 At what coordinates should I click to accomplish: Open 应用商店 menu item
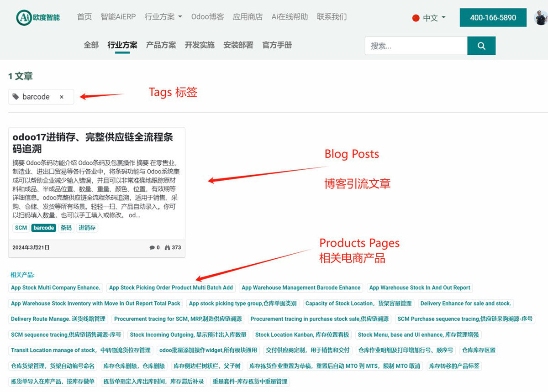point(248,17)
